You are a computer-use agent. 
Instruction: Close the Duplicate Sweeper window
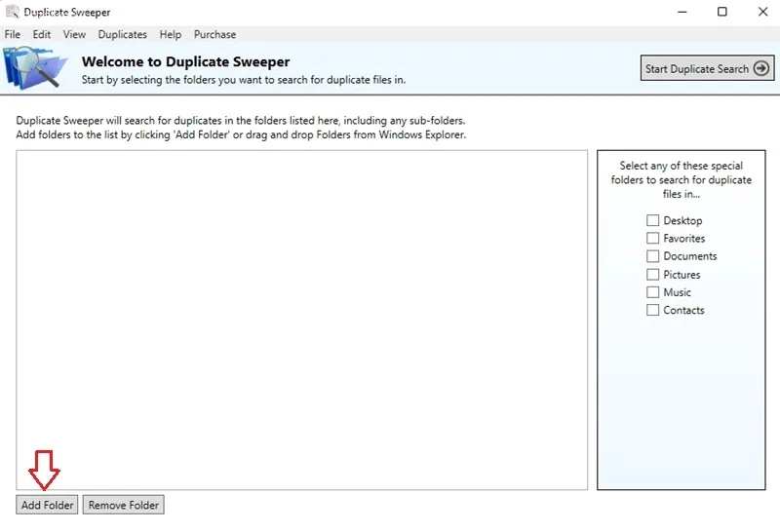coord(762,12)
